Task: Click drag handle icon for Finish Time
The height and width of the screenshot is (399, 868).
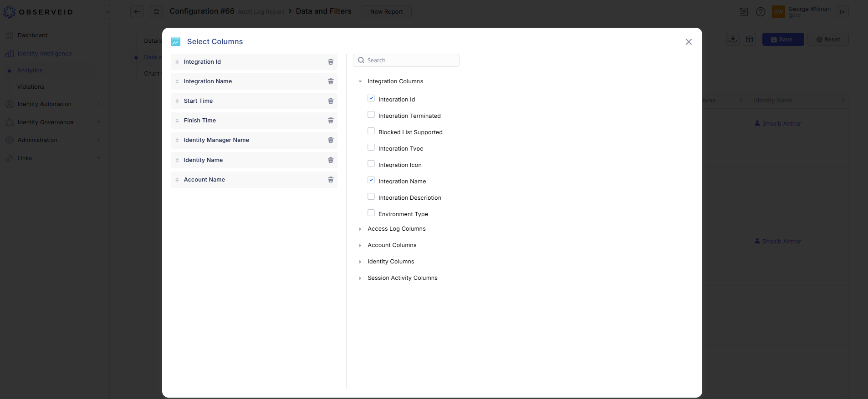Action: point(177,121)
